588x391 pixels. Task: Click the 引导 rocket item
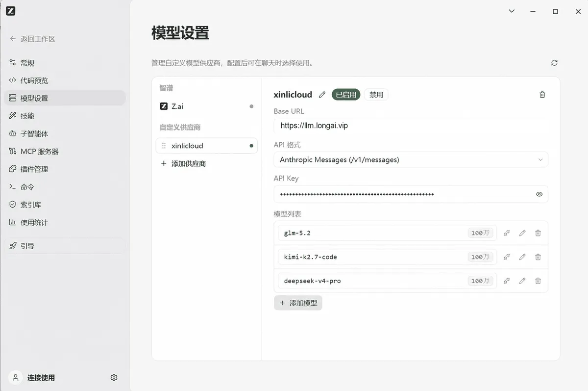click(x=65, y=246)
